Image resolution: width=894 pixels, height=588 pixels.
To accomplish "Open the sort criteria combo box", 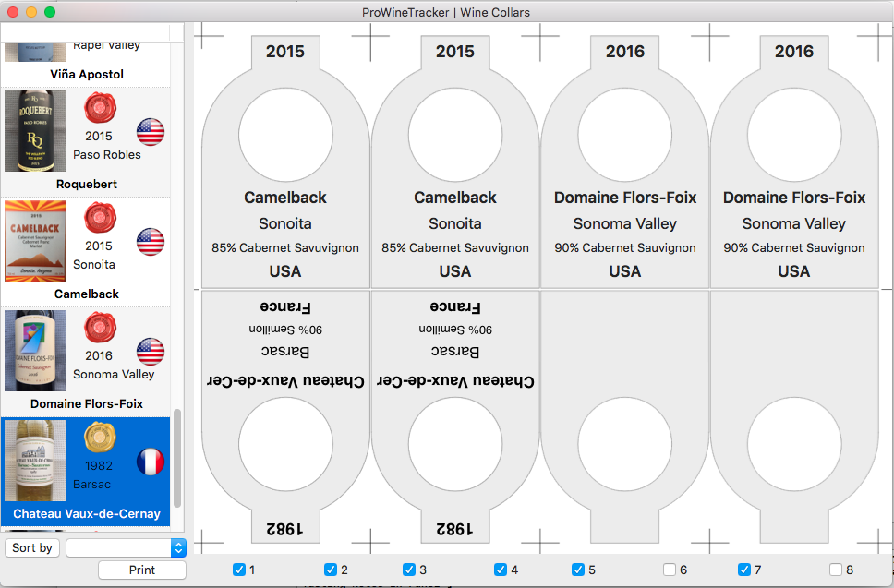I will coord(126,548).
